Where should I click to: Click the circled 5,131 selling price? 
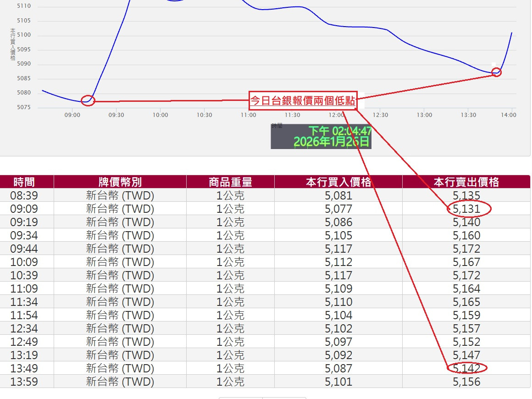pyautogui.click(x=466, y=209)
